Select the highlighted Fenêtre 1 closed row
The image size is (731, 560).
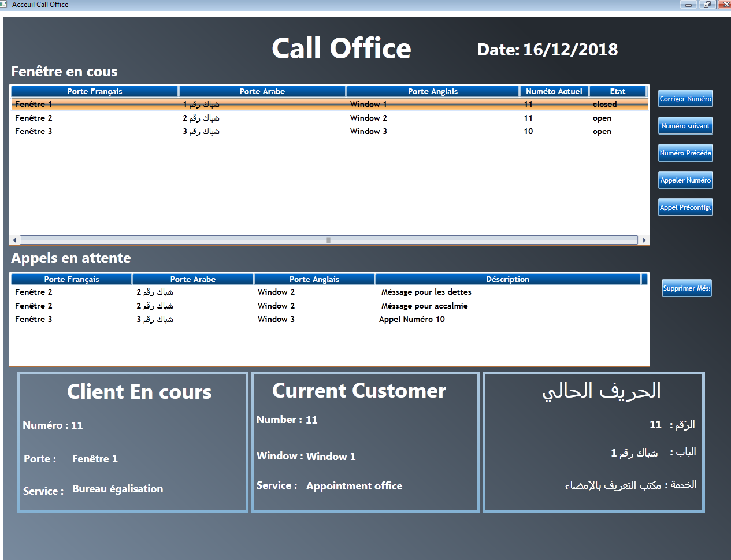tap(329, 104)
